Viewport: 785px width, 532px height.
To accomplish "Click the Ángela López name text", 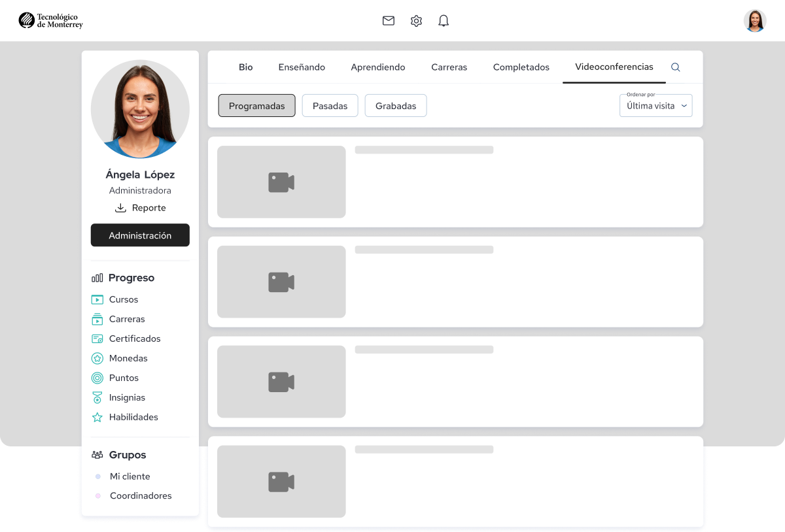I will [x=140, y=175].
